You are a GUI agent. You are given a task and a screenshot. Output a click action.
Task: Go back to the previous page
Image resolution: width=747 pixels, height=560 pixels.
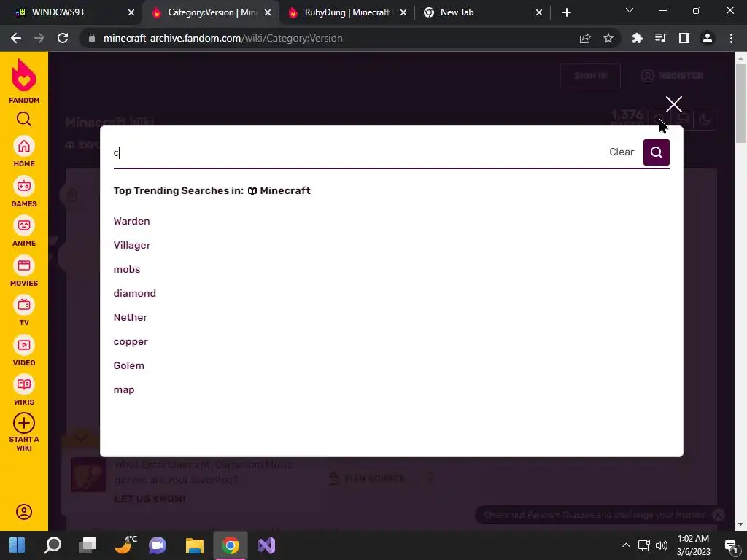16,38
